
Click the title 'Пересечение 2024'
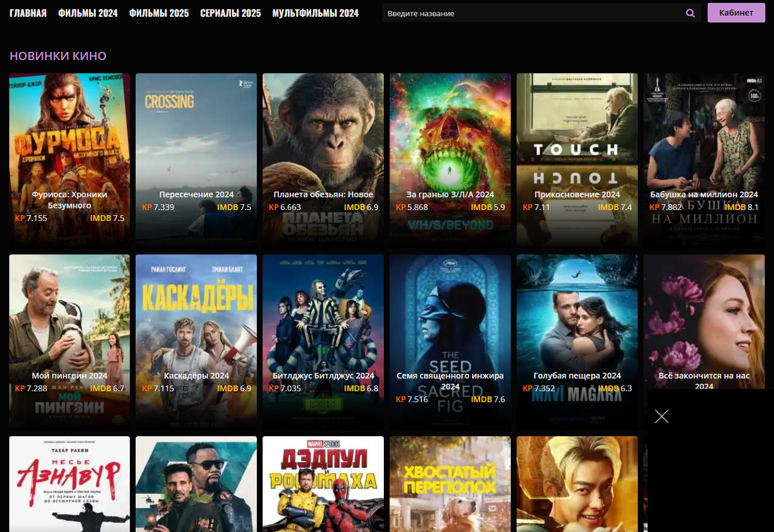[196, 194]
